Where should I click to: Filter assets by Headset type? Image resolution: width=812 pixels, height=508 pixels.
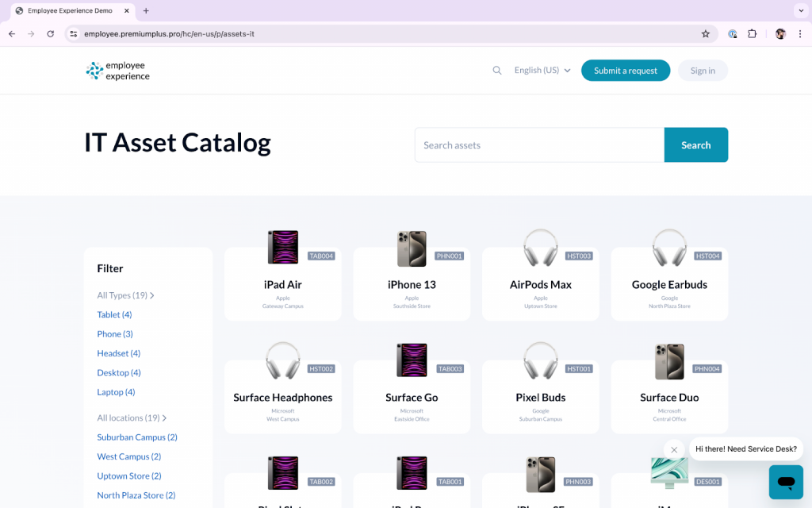(118, 353)
